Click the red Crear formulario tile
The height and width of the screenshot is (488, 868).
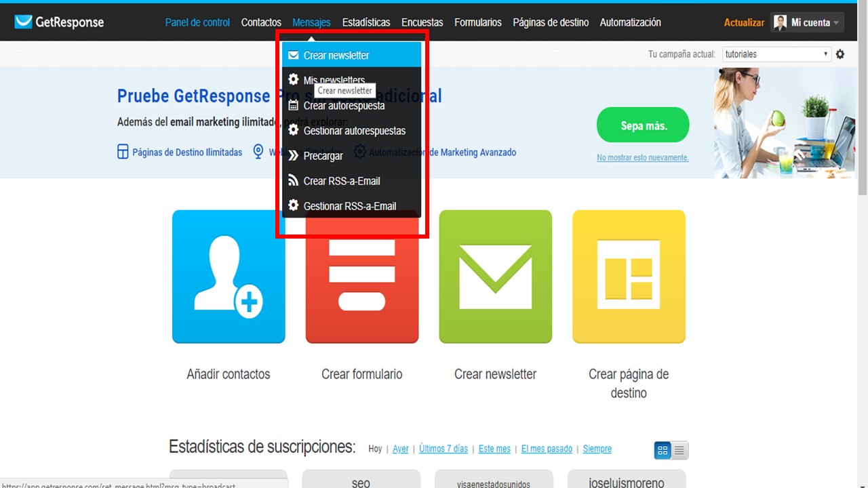pos(362,277)
